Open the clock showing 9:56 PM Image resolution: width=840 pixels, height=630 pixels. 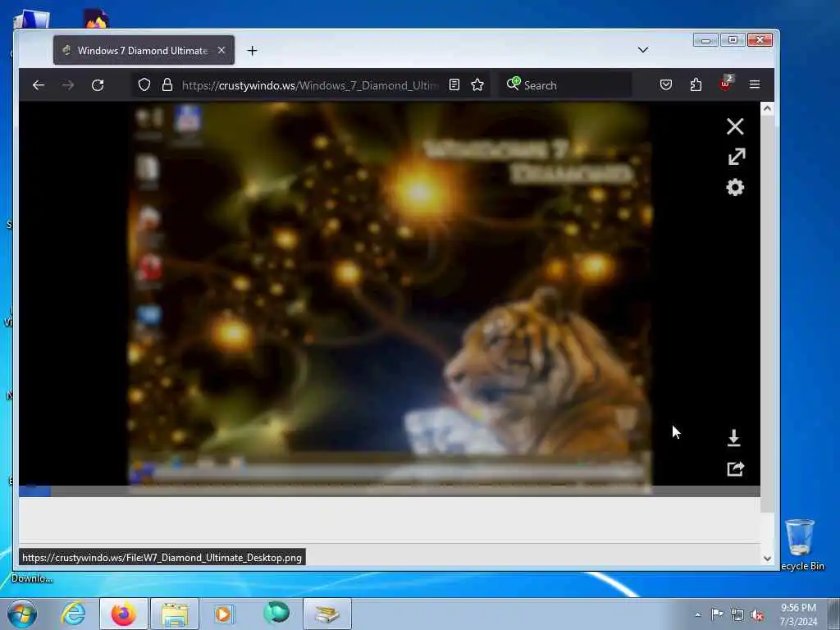[798, 614]
